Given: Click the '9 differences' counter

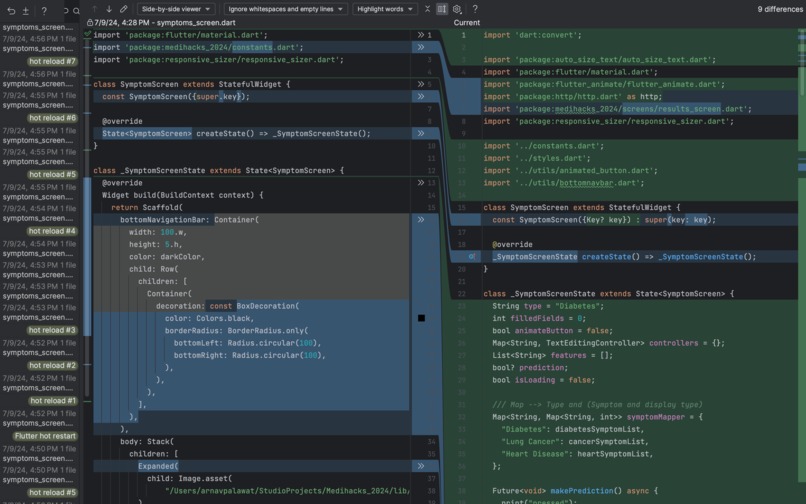Looking at the screenshot, I should coord(780,9).
